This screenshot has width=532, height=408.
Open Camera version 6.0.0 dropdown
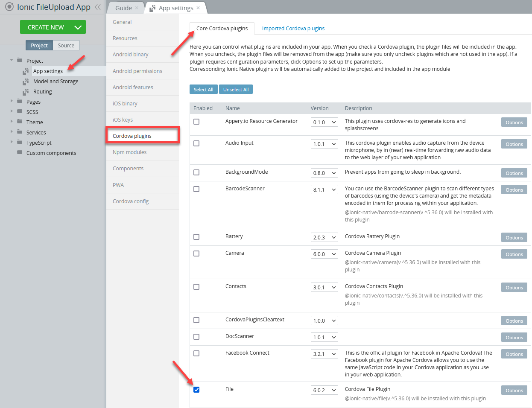click(324, 254)
